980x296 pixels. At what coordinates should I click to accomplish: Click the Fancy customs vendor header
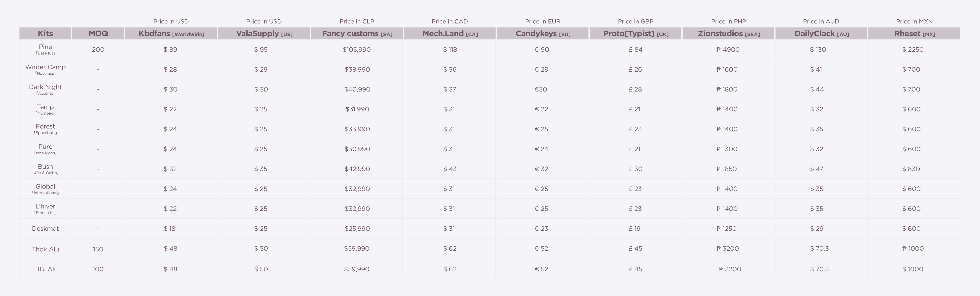(357, 34)
